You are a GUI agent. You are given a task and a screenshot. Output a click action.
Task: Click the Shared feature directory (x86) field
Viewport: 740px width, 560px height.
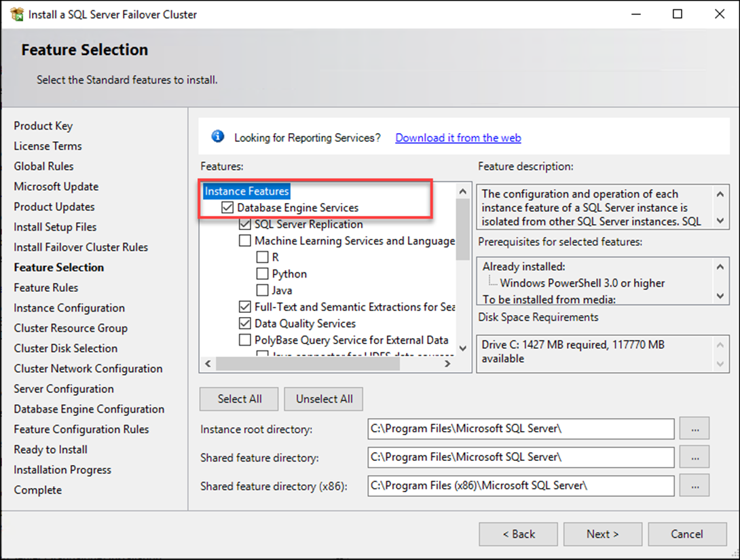pyautogui.click(x=521, y=485)
